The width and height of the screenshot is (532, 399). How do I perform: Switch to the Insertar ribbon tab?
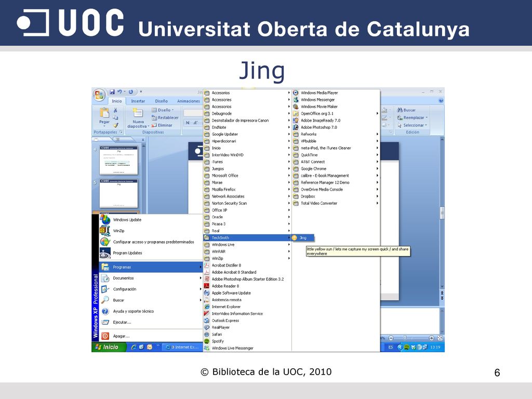pyautogui.click(x=138, y=101)
